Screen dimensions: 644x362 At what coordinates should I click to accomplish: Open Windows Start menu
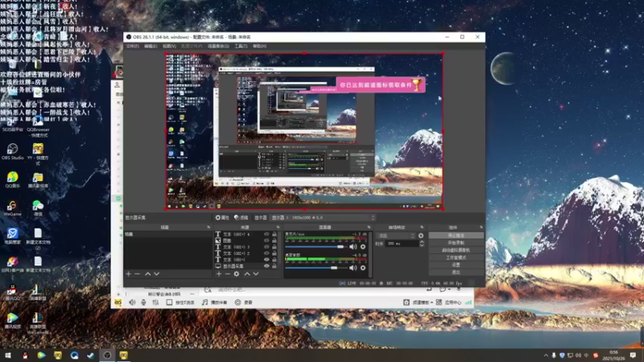pos(8,355)
